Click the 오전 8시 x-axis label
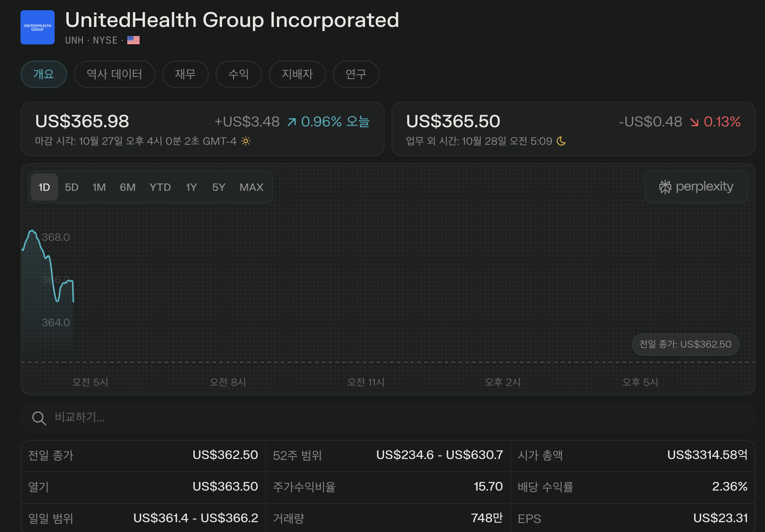Screen dimensions: 765x532 tap(228, 382)
